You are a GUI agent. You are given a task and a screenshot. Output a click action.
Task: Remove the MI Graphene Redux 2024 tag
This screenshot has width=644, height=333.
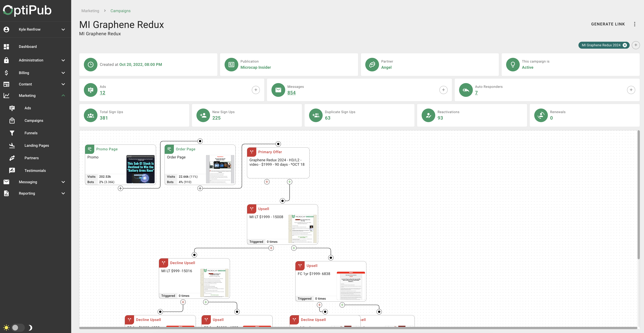[x=625, y=45]
